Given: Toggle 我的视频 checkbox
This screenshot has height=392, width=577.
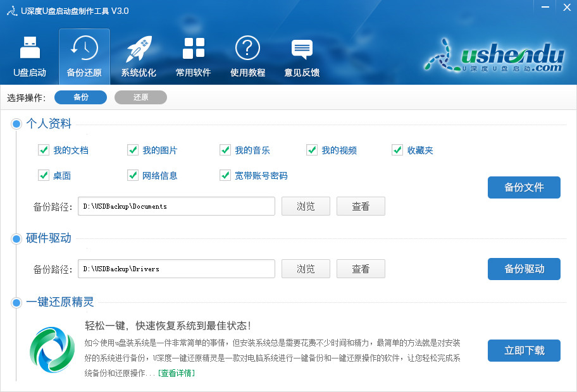Looking at the screenshot, I should (312, 150).
